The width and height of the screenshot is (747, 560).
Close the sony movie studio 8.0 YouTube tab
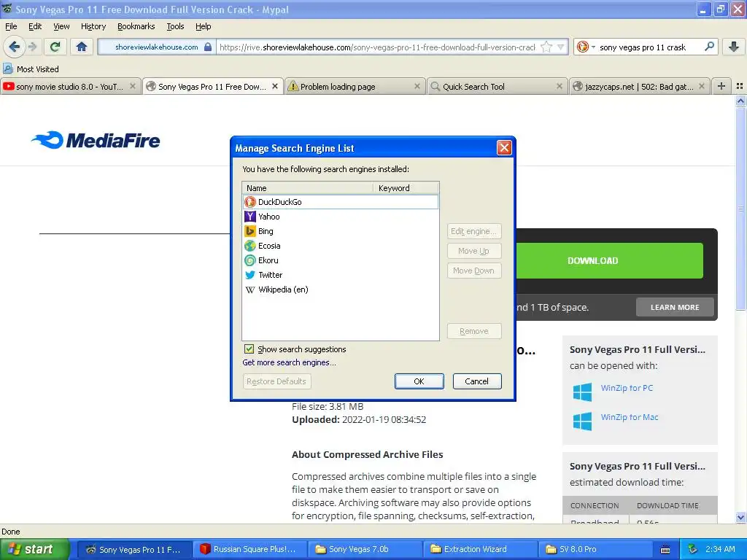(133, 86)
